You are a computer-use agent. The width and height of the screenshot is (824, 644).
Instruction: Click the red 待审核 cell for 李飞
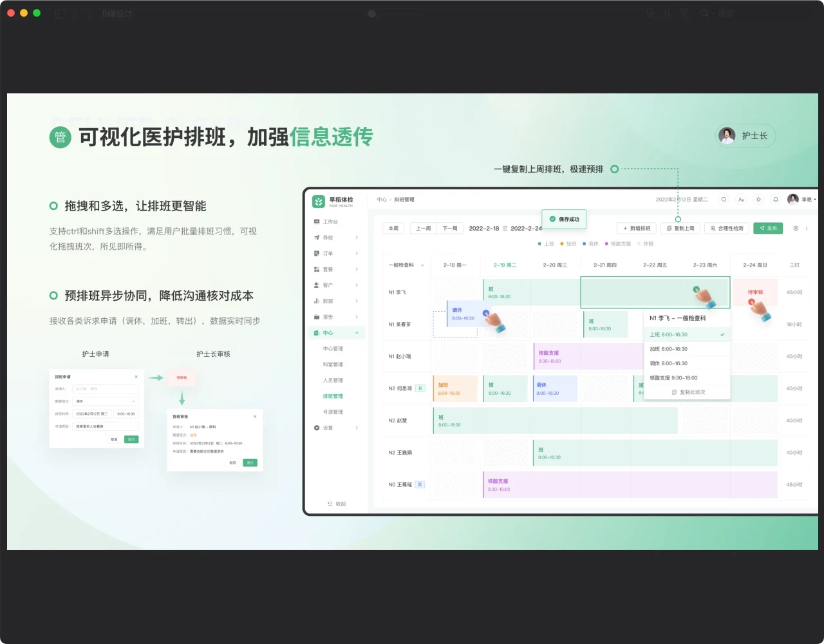coord(755,292)
